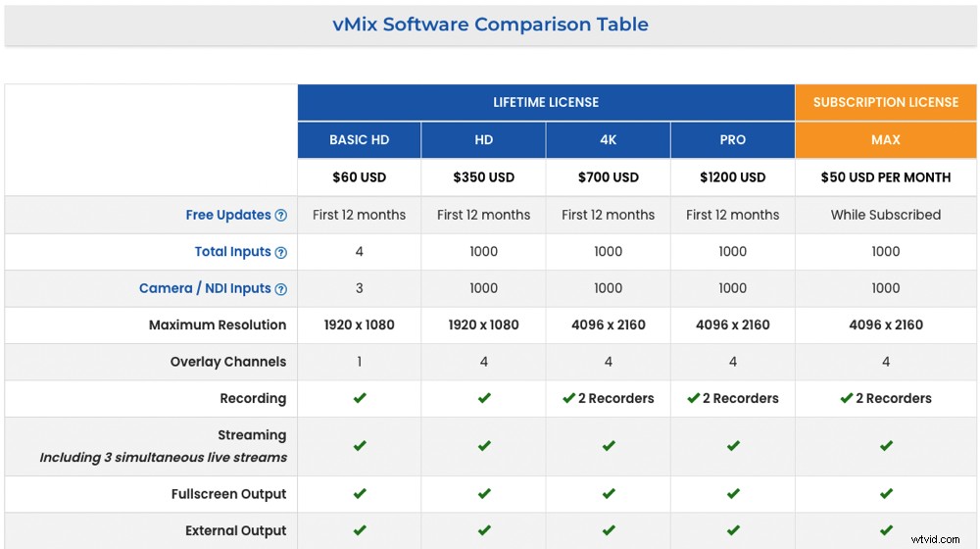This screenshot has height=549, width=980.
Task: Click the help icon beside Total Inputs
Action: [x=281, y=253]
